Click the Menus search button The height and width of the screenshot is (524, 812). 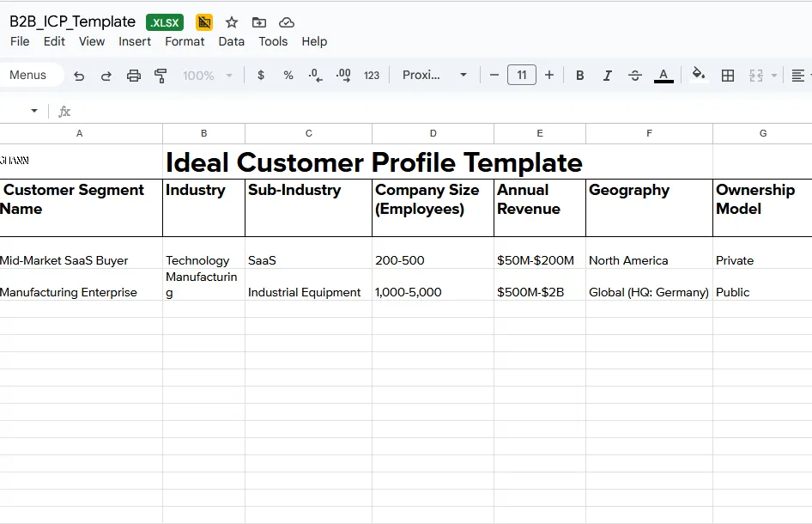coord(28,76)
